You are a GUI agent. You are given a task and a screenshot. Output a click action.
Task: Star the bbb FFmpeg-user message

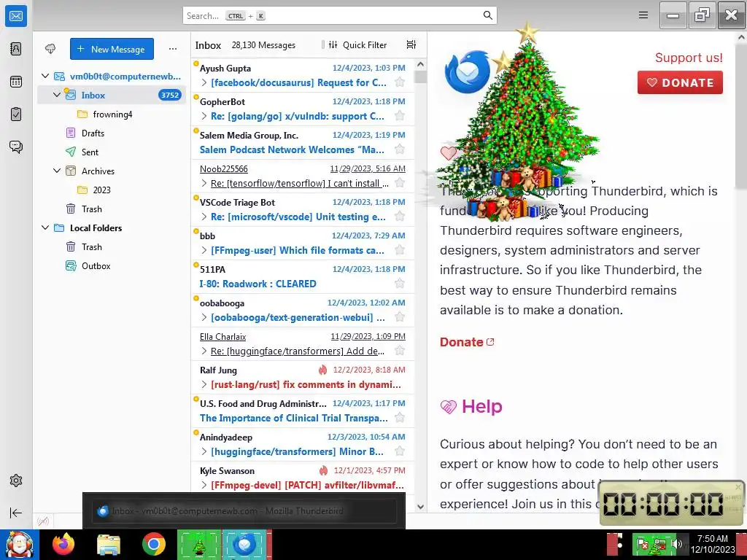point(400,250)
